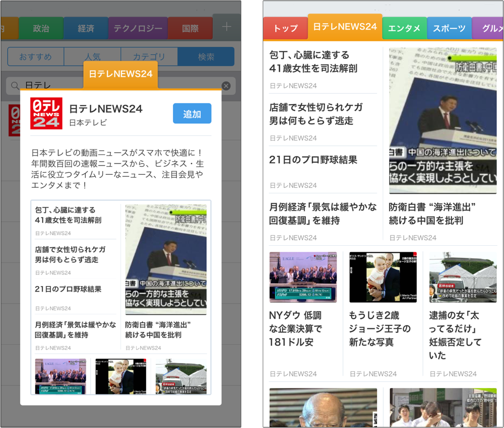Click the 日テレNEWS24 source label under 防衛白書 in right screen
The height and width of the screenshot is (428, 504).
tap(413, 238)
